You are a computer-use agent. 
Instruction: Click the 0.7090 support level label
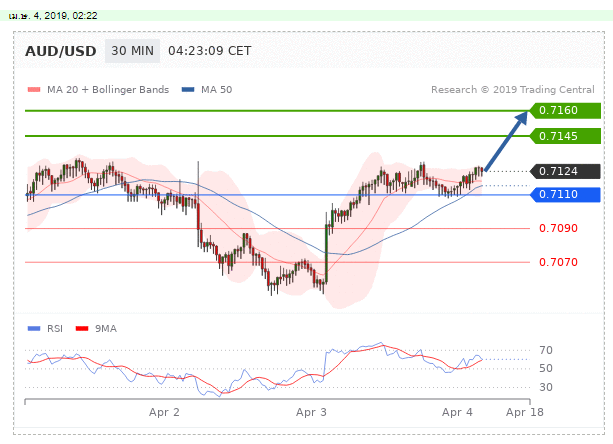point(558,228)
